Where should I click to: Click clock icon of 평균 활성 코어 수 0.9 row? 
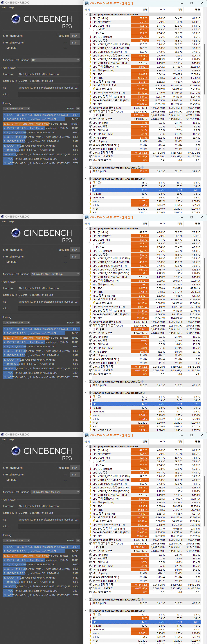(90, 374)
